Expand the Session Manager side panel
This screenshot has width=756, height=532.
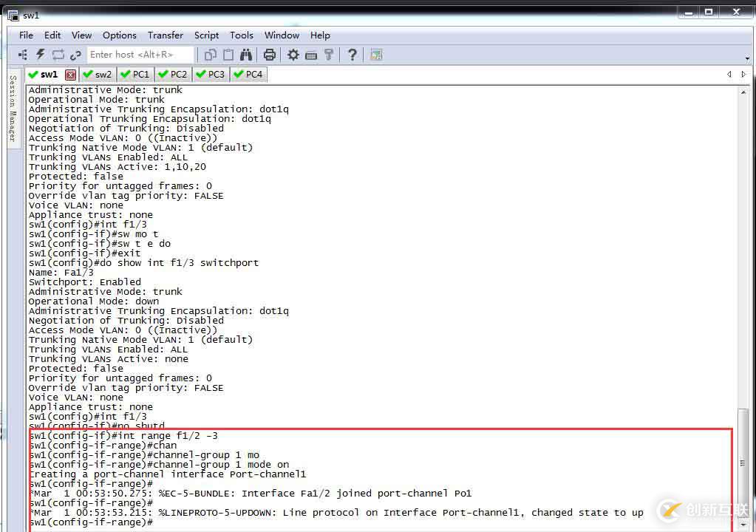13,109
